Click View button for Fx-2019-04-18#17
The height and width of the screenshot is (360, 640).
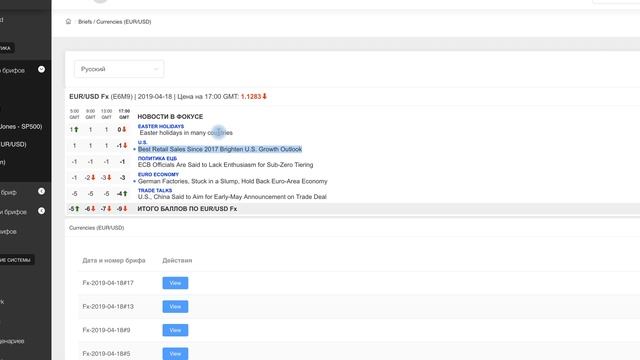(x=175, y=283)
